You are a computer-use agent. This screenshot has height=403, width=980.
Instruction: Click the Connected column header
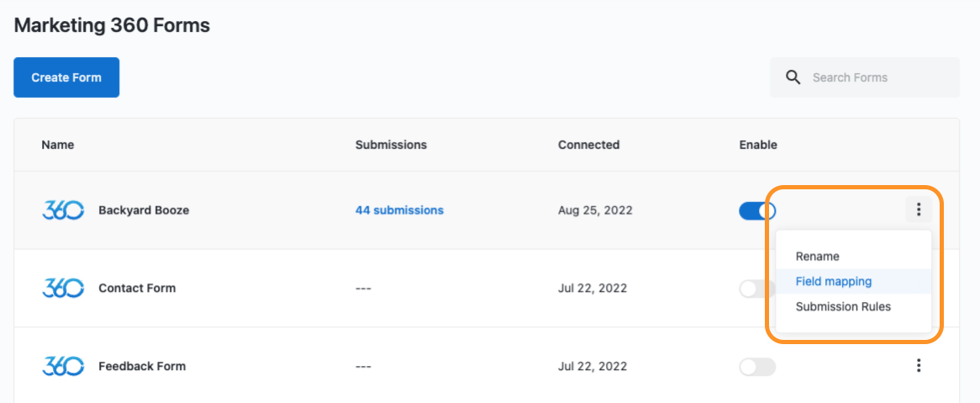588,145
